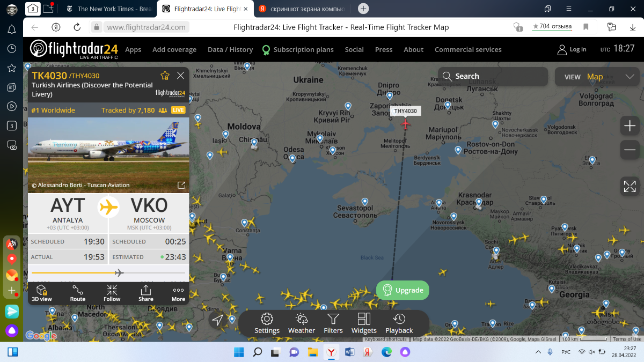This screenshot has height=362, width=644.
Task: Open the Weather layer options
Action: point(301,323)
